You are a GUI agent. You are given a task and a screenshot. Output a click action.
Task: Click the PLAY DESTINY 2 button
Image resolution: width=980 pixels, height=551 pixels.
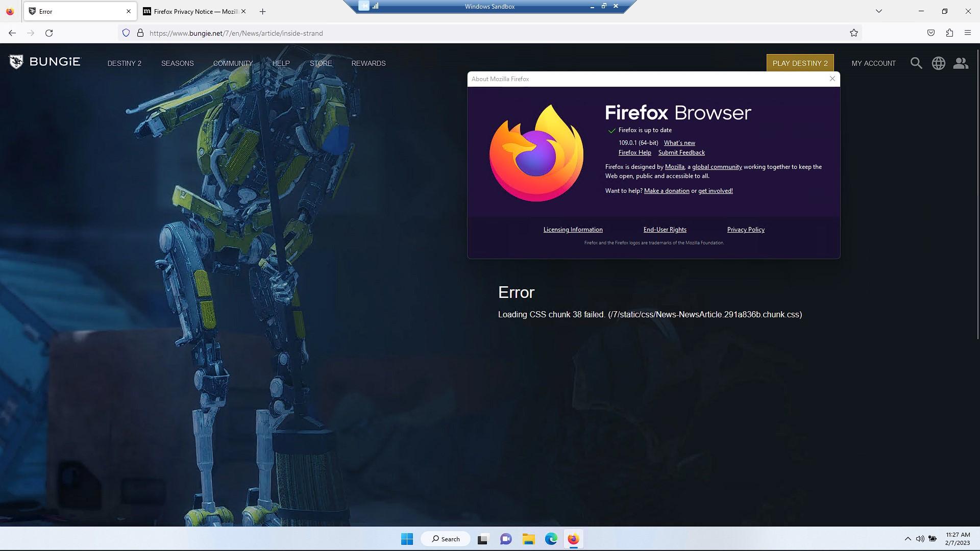(x=800, y=63)
